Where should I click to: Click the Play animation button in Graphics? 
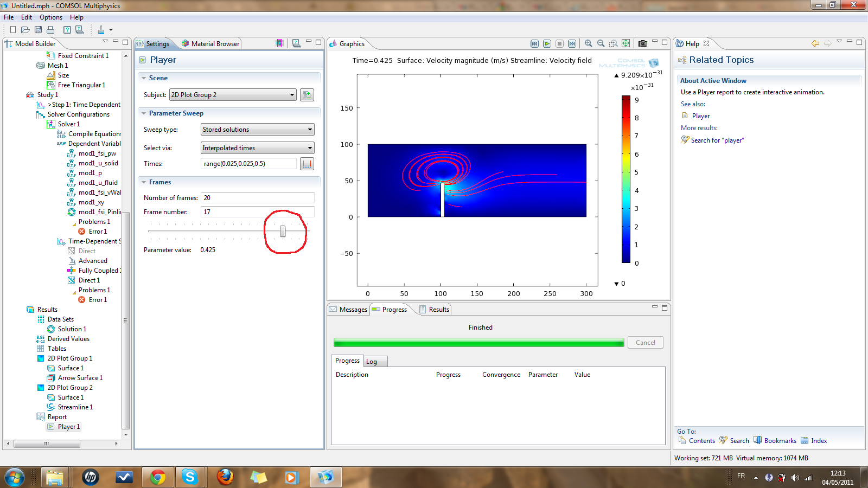(547, 43)
